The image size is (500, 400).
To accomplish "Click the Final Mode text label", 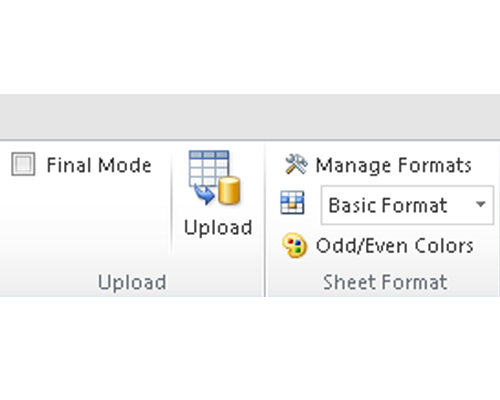I will pos(99,165).
